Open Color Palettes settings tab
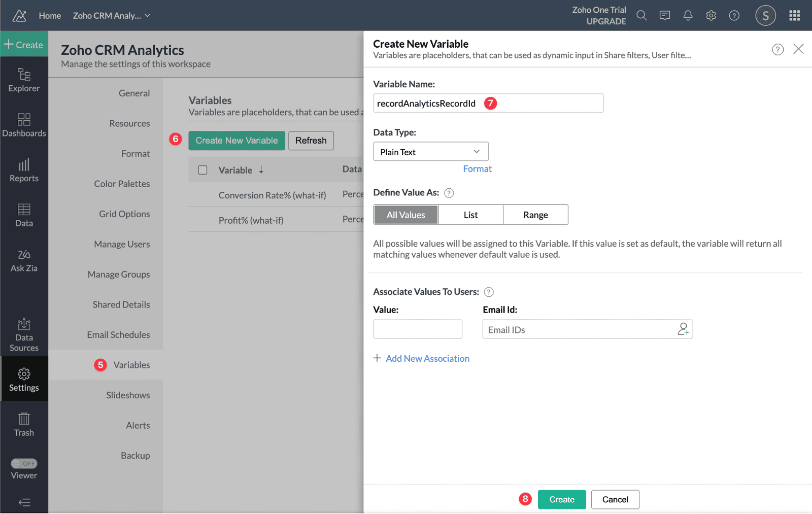The image size is (812, 514). point(122,184)
